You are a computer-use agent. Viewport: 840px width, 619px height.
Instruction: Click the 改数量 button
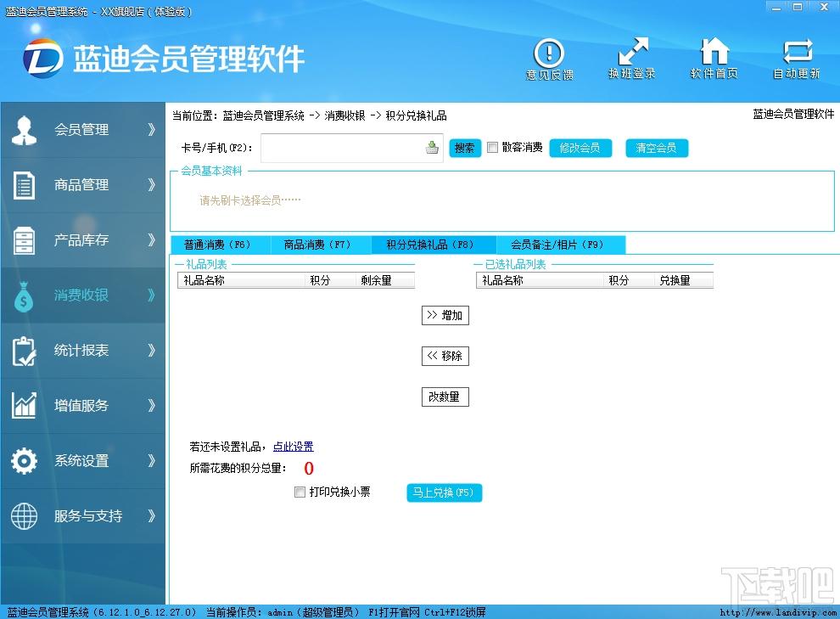point(445,397)
